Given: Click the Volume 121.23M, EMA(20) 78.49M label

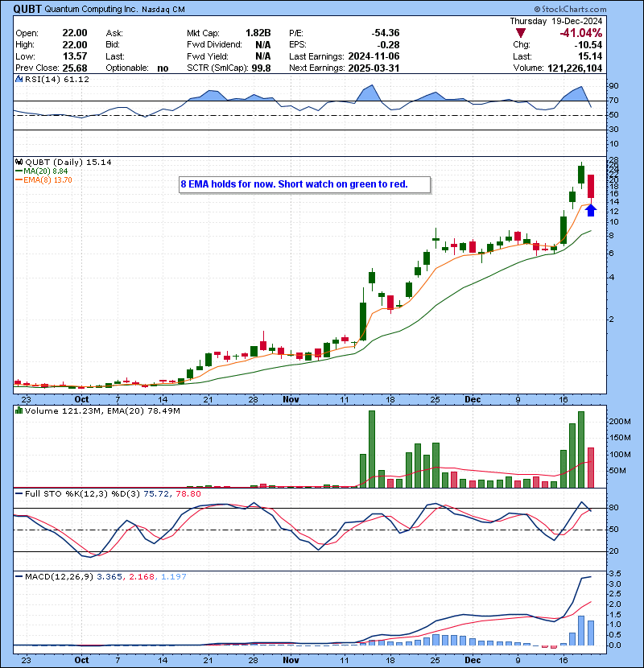Looking at the screenshot, I should coord(102,411).
